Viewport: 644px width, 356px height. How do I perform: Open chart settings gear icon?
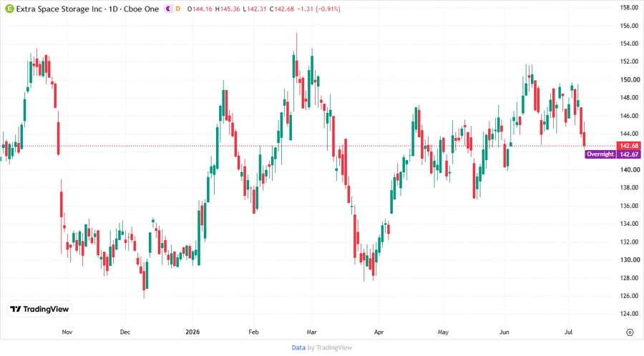click(630, 332)
